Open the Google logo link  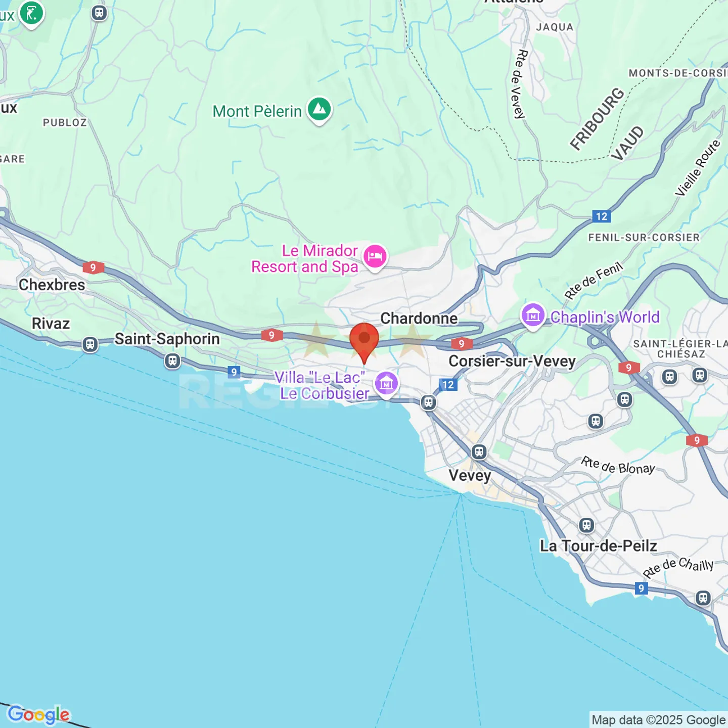coord(39,714)
